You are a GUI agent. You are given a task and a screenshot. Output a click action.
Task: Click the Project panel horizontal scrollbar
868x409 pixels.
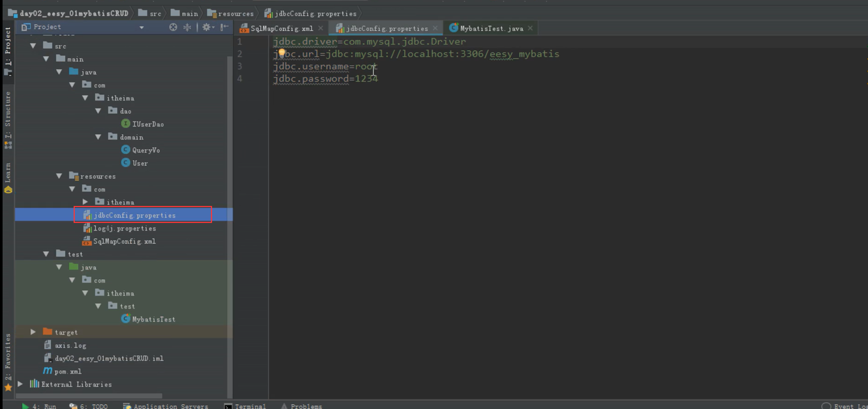(x=88, y=396)
